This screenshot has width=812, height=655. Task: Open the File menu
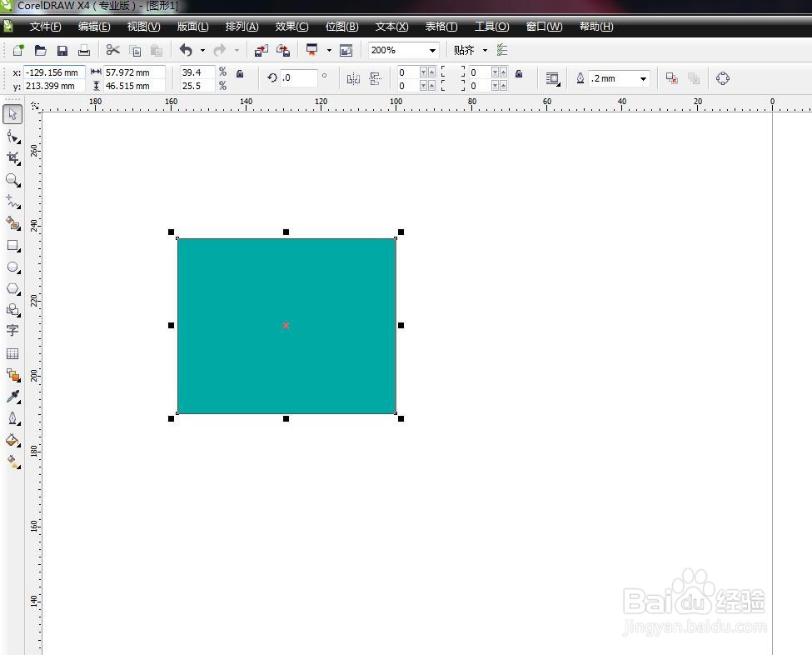pyautogui.click(x=45, y=27)
